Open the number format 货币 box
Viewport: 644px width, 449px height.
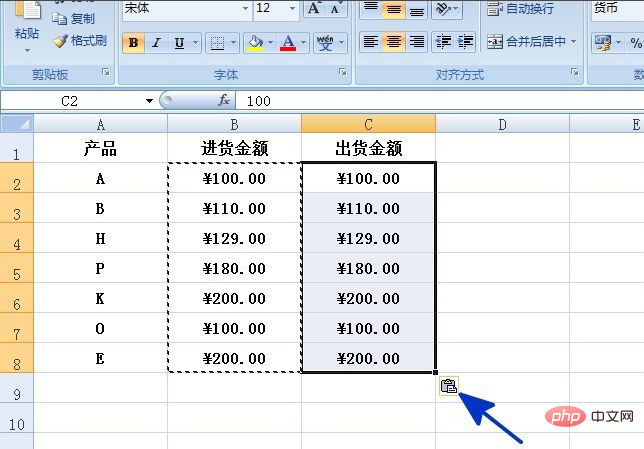617,8
